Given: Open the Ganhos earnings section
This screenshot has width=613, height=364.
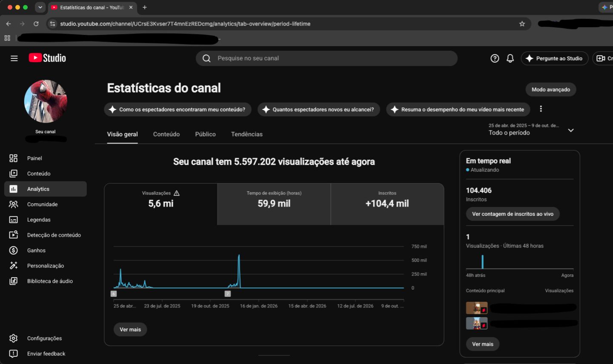Looking at the screenshot, I should coord(46,250).
